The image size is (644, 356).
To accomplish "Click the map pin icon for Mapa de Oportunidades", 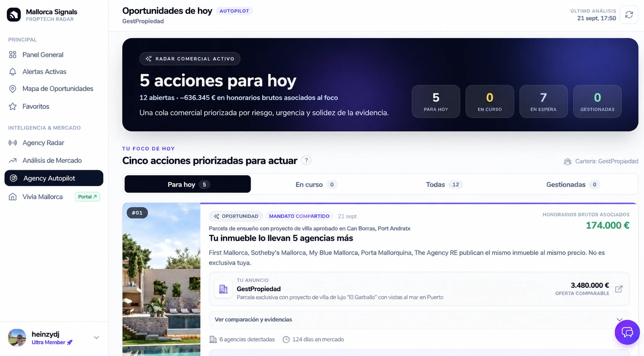I will pyautogui.click(x=13, y=89).
